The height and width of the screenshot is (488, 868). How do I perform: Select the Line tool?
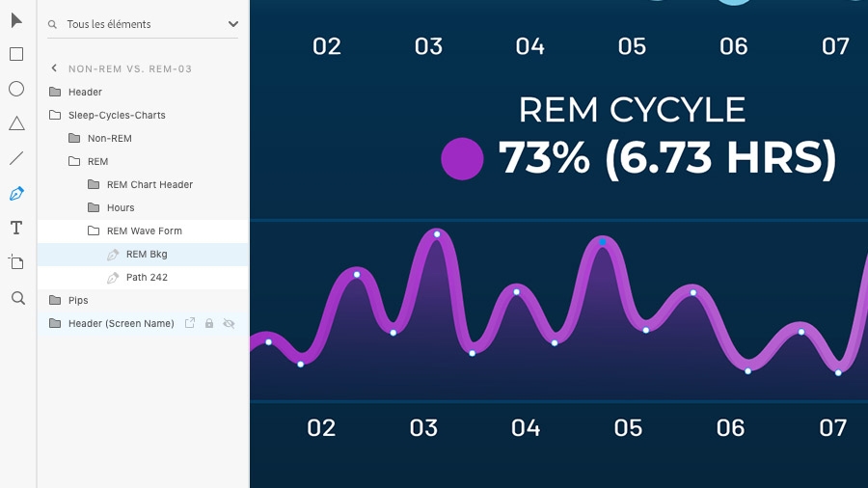[x=16, y=158]
